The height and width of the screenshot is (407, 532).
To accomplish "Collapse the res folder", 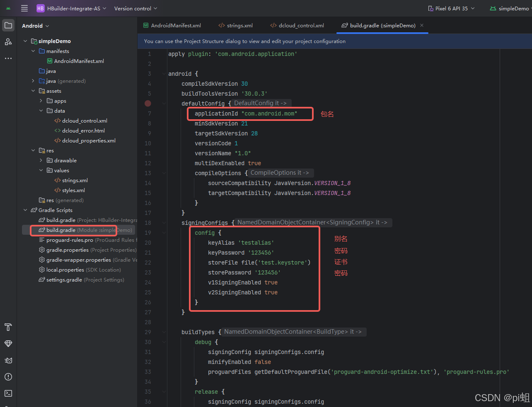I will click(x=33, y=150).
